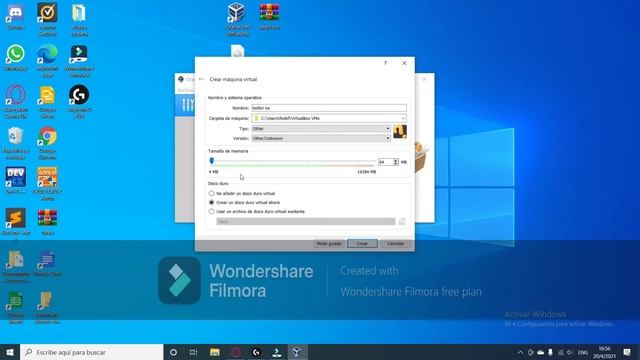Click the OS type image beside the Tipo field
The height and width of the screenshot is (360, 640).
(400, 131)
